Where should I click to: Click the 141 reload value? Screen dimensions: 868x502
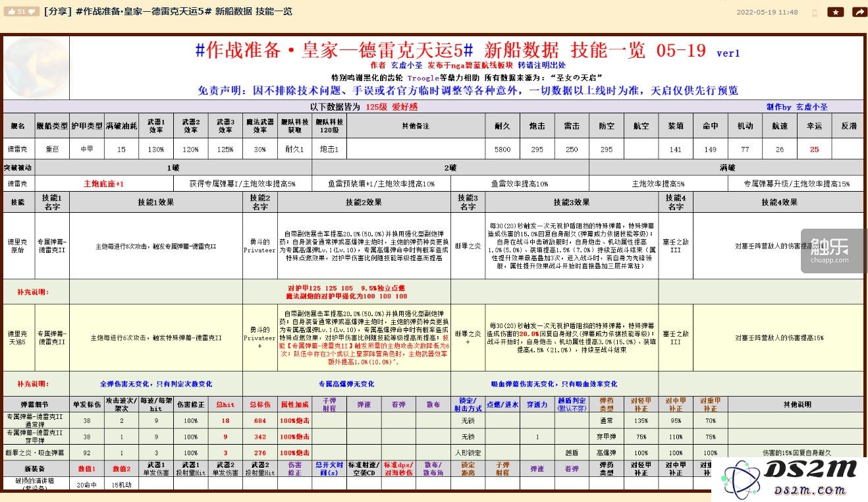click(676, 150)
